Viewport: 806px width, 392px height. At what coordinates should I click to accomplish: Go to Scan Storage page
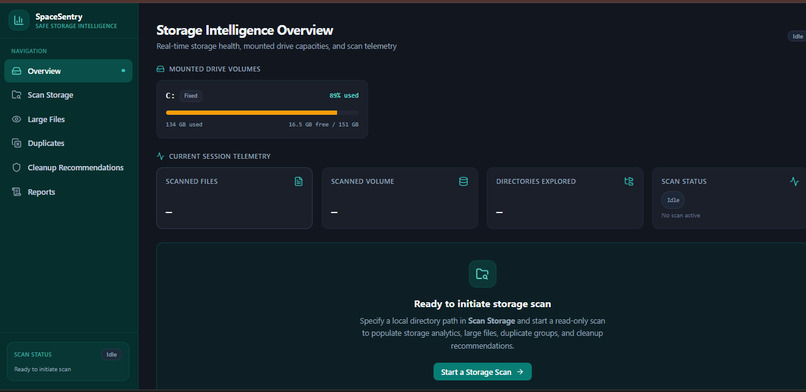pos(68,95)
